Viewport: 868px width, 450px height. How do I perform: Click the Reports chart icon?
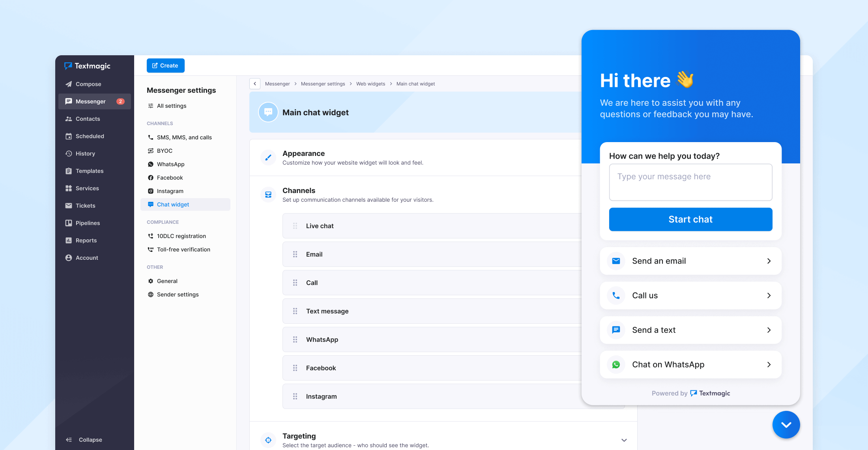point(69,240)
